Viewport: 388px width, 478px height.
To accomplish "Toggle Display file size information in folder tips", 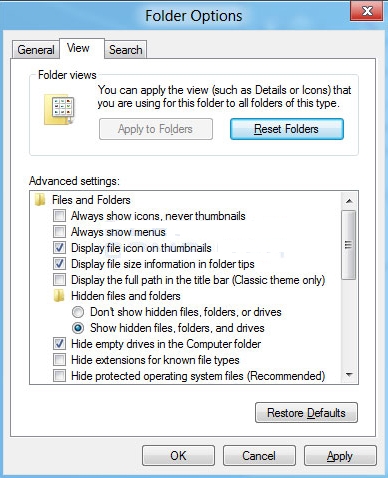I will pyautogui.click(x=59, y=264).
